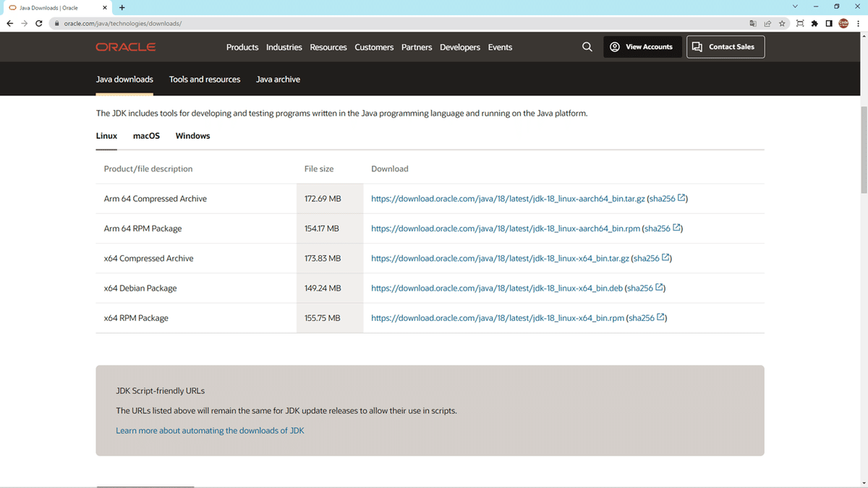Open the site search magnifier
Image resolution: width=868 pixels, height=488 pixels.
coord(587,47)
